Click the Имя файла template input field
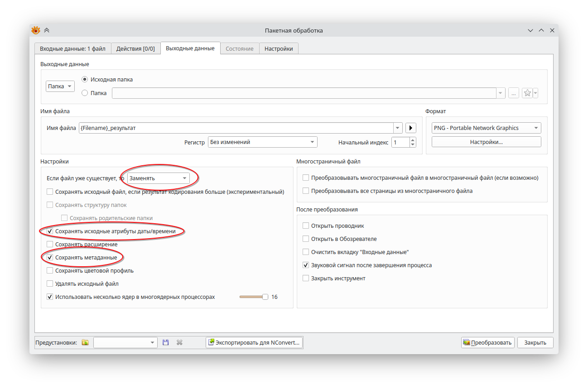This screenshot has width=588, height=389. tap(236, 128)
